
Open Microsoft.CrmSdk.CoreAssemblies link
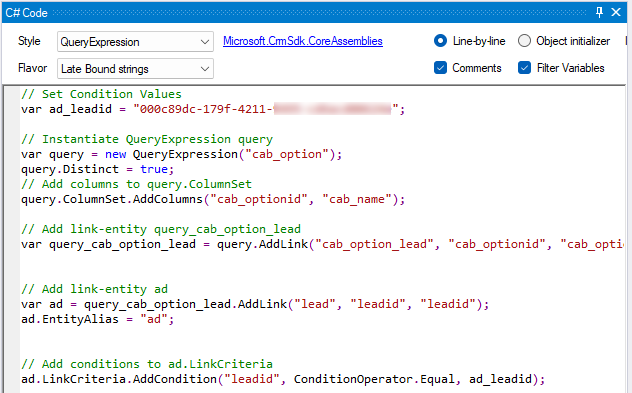click(x=303, y=41)
